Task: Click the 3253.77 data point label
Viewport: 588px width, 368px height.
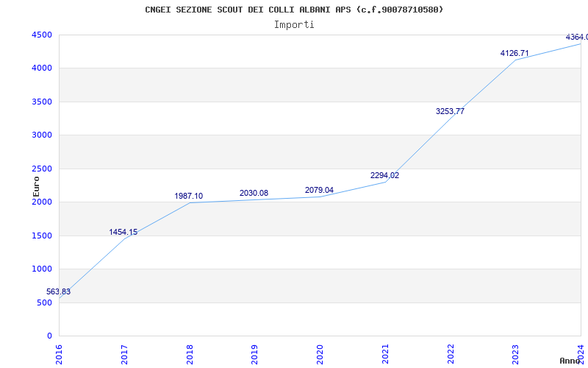Action: tap(450, 111)
